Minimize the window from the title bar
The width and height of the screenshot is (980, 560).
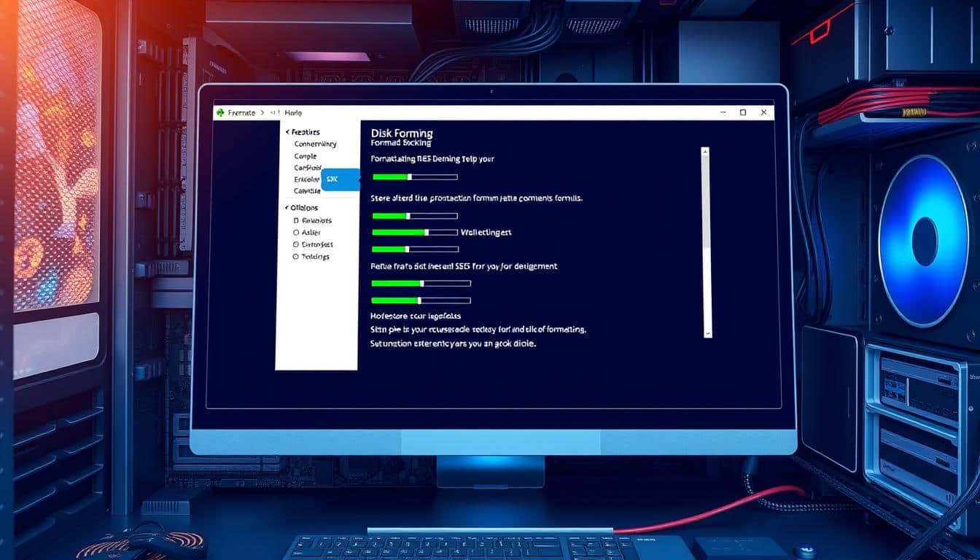click(723, 112)
